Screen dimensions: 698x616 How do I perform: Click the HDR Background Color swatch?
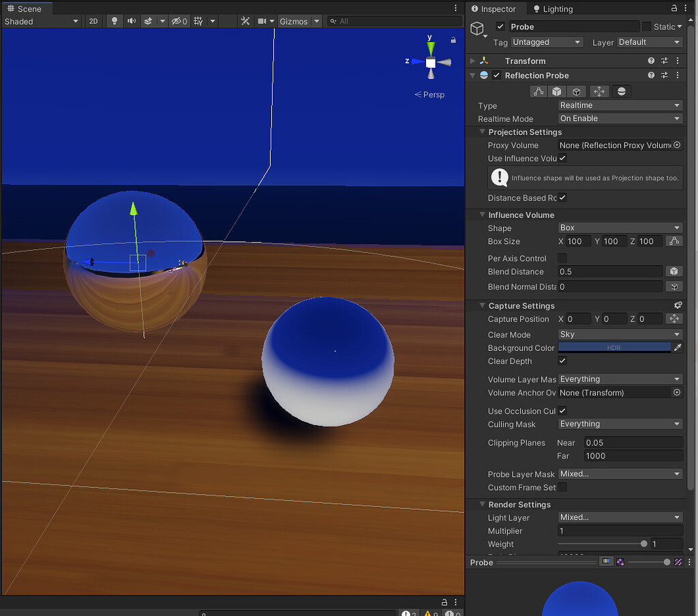pos(613,348)
